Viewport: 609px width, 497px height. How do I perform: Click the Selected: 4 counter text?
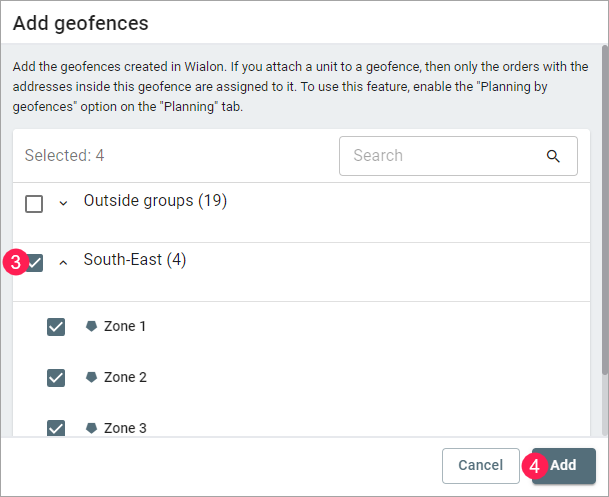coord(64,156)
